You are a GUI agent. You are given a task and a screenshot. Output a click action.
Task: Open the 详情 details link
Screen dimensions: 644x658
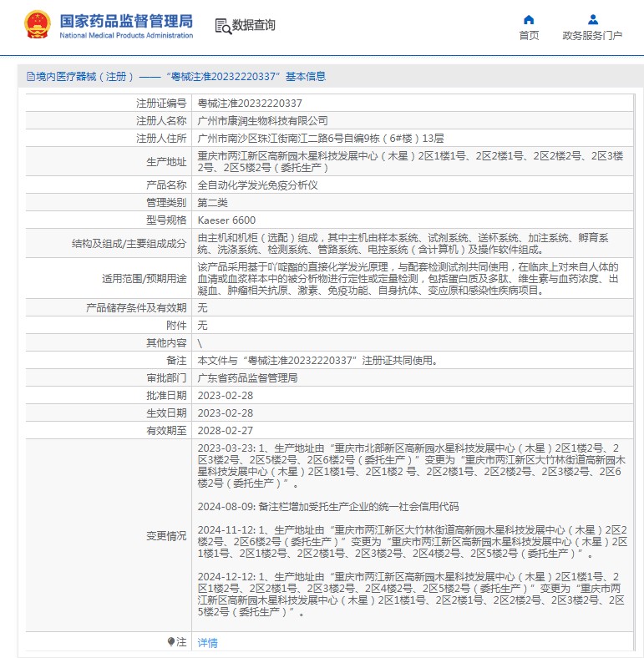coord(207,642)
